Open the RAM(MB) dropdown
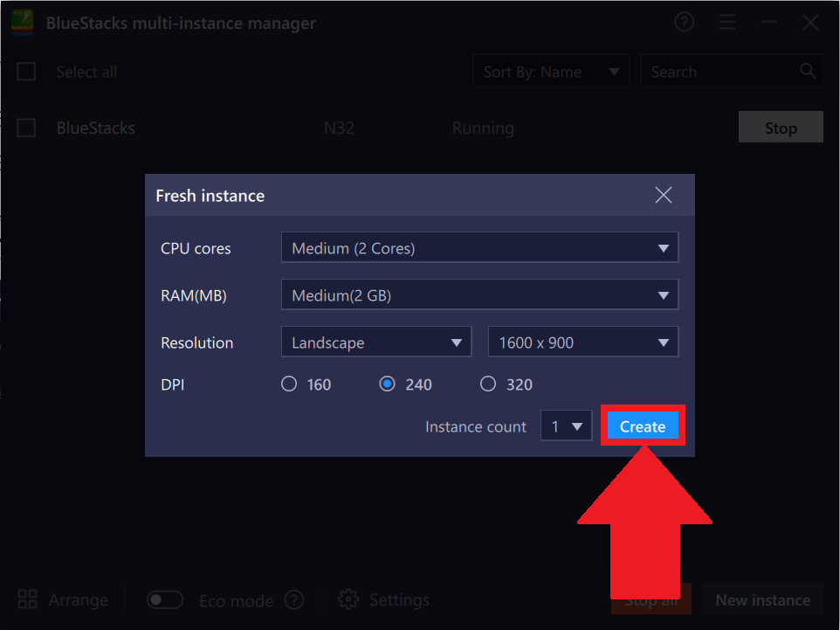The height and width of the screenshot is (630, 840). (479, 294)
